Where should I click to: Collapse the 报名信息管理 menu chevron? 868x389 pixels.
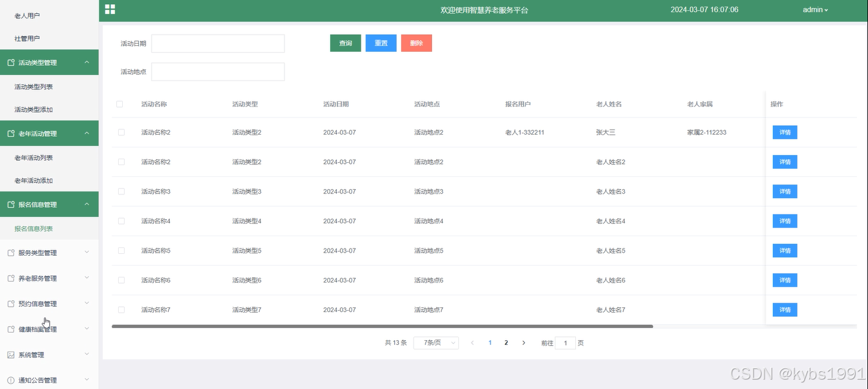(87, 204)
